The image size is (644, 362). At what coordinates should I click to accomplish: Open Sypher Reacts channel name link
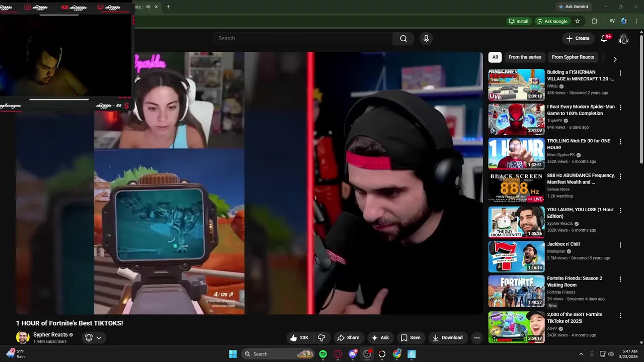click(50, 335)
